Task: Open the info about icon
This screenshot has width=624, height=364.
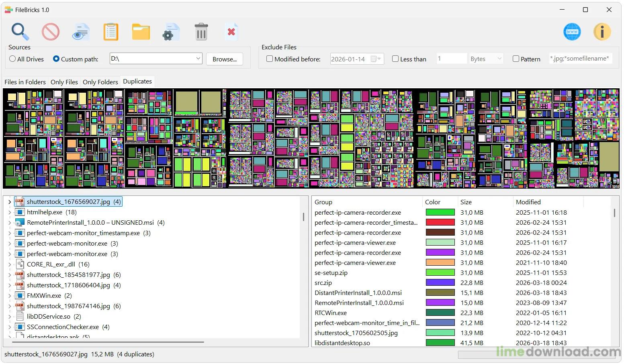Action: 602,32
